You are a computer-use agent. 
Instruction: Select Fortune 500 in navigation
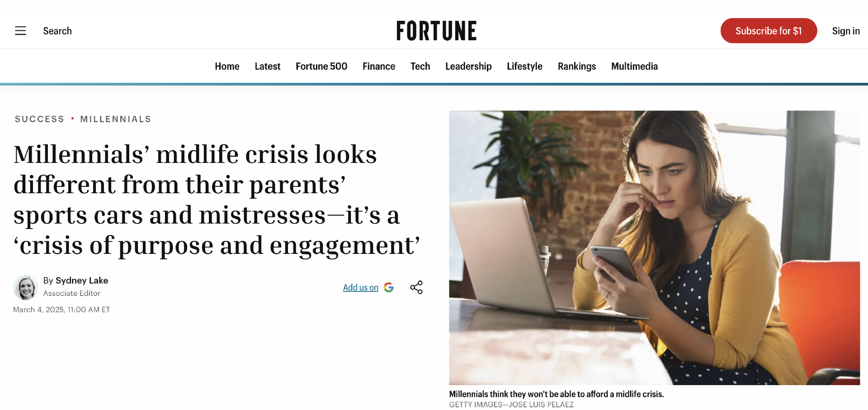click(321, 67)
